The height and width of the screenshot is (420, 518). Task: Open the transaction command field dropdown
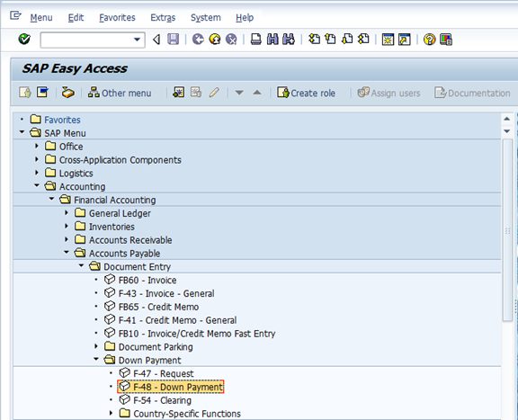[x=137, y=40]
